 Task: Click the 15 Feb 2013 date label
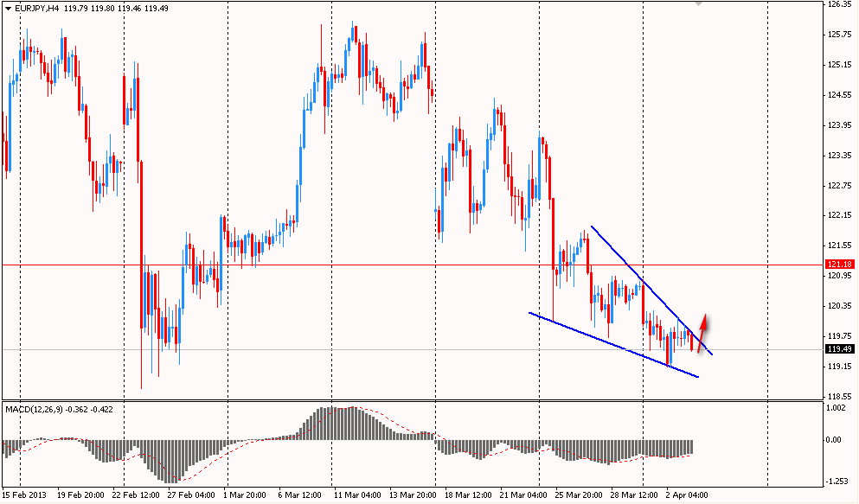click(24, 495)
